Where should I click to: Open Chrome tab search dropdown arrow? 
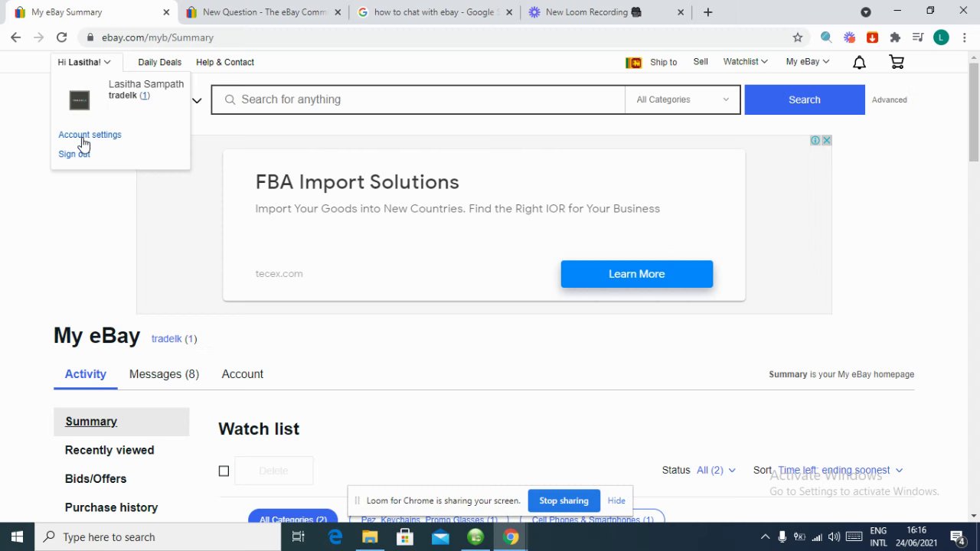866,12
